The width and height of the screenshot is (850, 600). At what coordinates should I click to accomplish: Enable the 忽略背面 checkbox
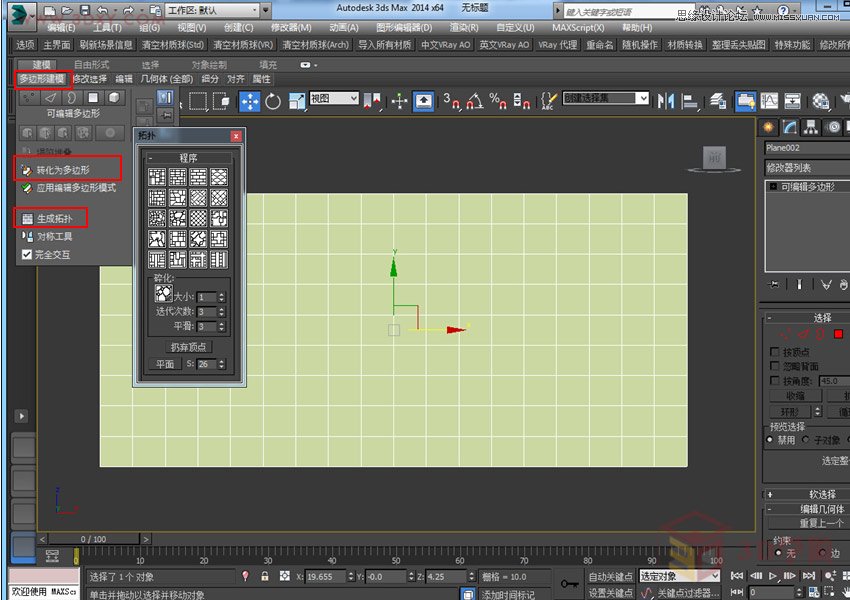[775, 365]
